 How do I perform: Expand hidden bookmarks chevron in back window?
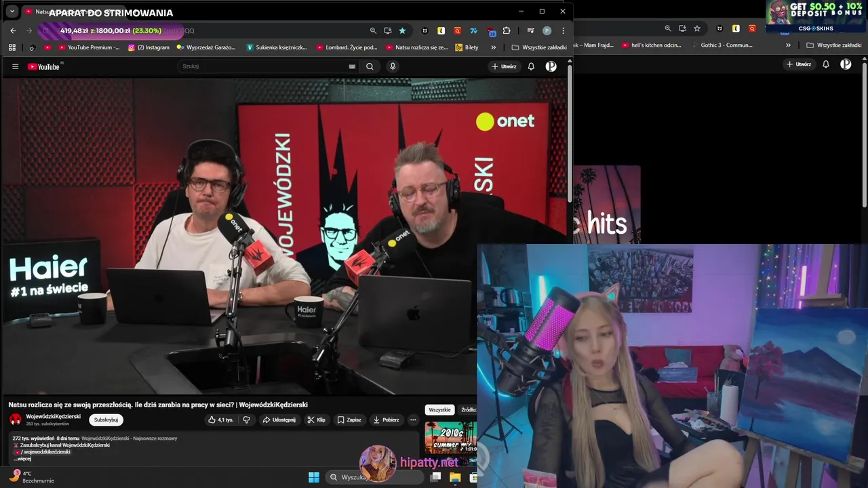[x=788, y=45]
